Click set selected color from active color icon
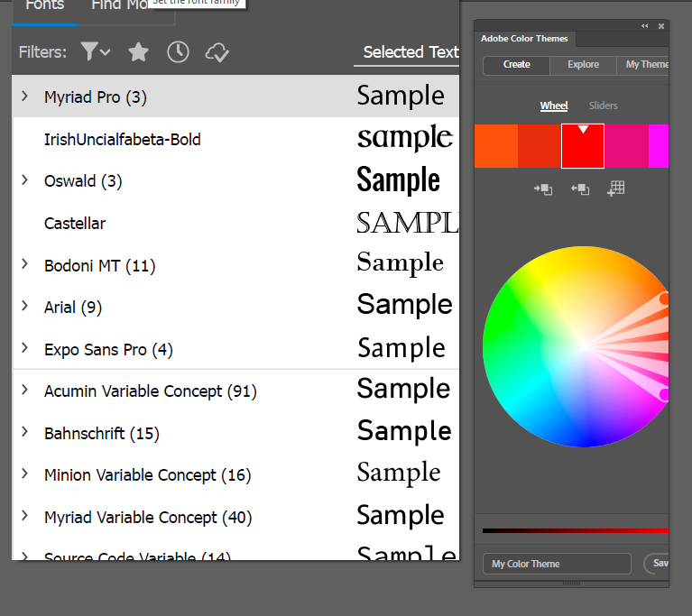The width and height of the screenshot is (692, 616). 543,189
